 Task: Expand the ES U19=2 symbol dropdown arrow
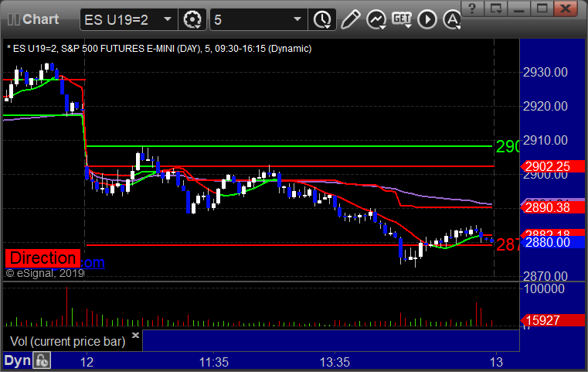[168, 19]
